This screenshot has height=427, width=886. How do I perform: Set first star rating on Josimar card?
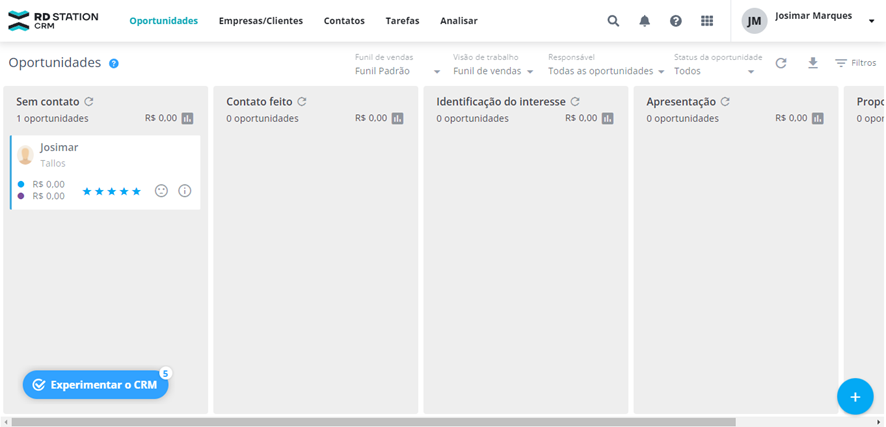[87, 191]
